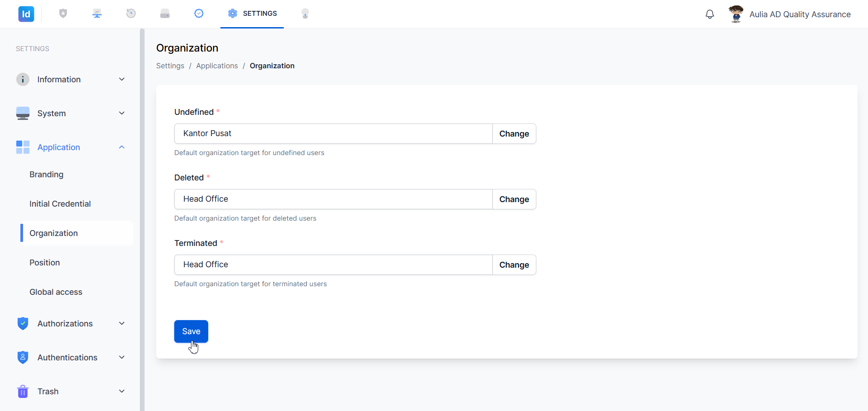The height and width of the screenshot is (411, 868).
Task: Save the organization settings
Action: [x=191, y=331]
